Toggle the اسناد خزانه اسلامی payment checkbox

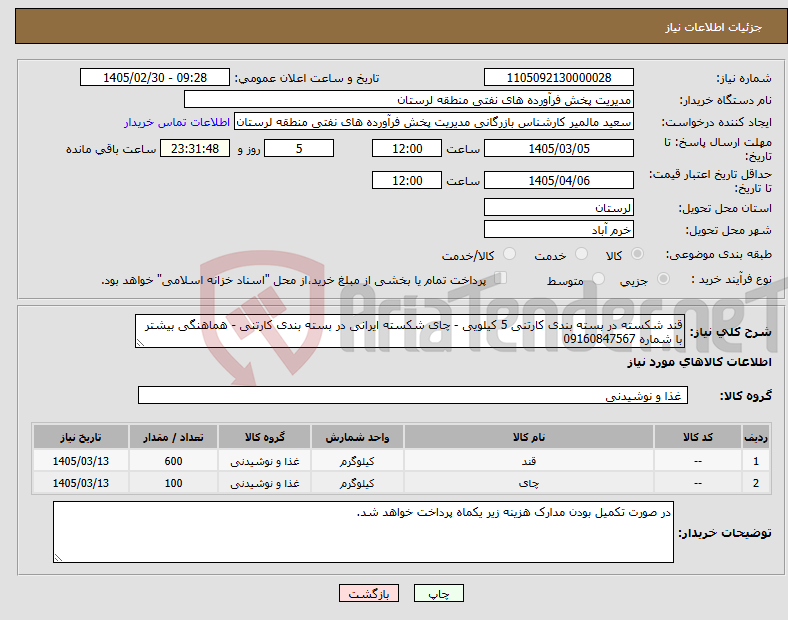501,278
